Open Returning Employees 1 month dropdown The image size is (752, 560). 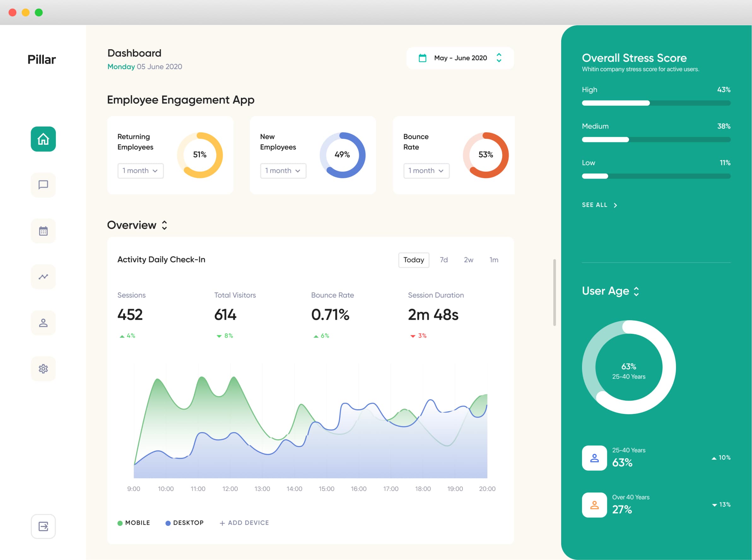(140, 170)
